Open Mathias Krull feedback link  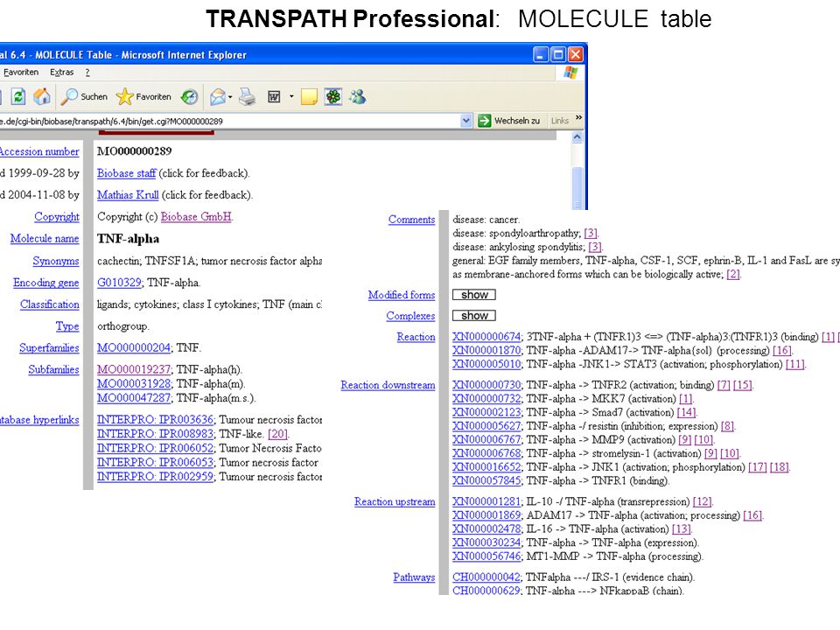128,195
